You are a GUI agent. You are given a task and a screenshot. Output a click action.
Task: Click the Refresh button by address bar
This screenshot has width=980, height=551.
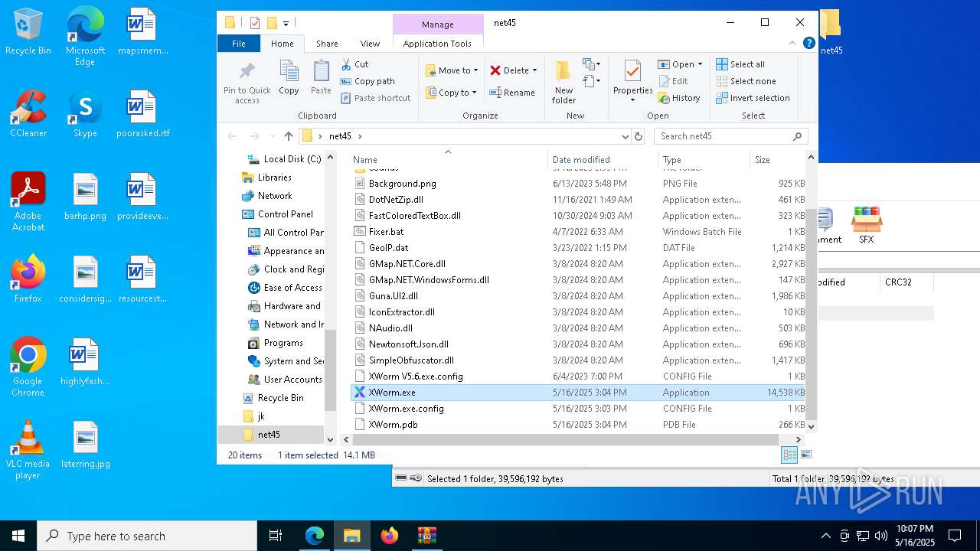tap(639, 136)
